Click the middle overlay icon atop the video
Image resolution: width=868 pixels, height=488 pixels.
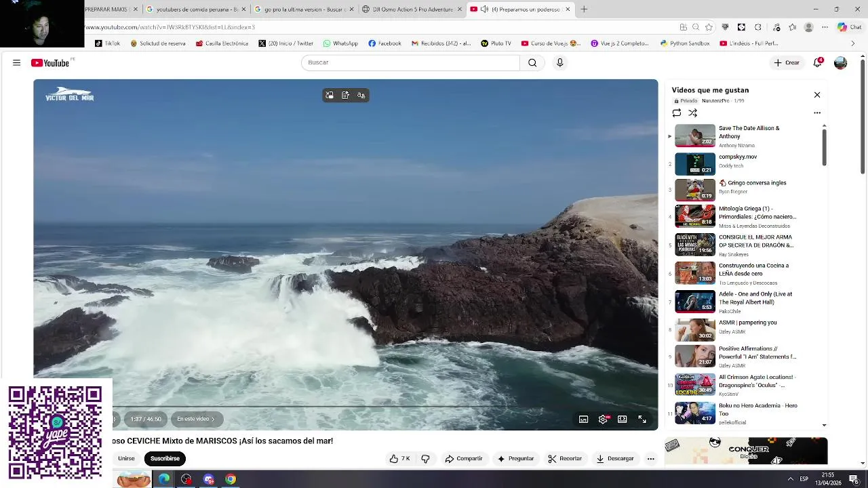(x=345, y=96)
